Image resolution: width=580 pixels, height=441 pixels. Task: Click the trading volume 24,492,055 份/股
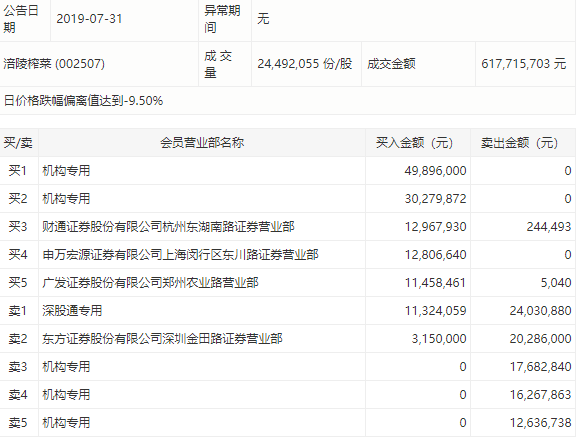(305, 64)
